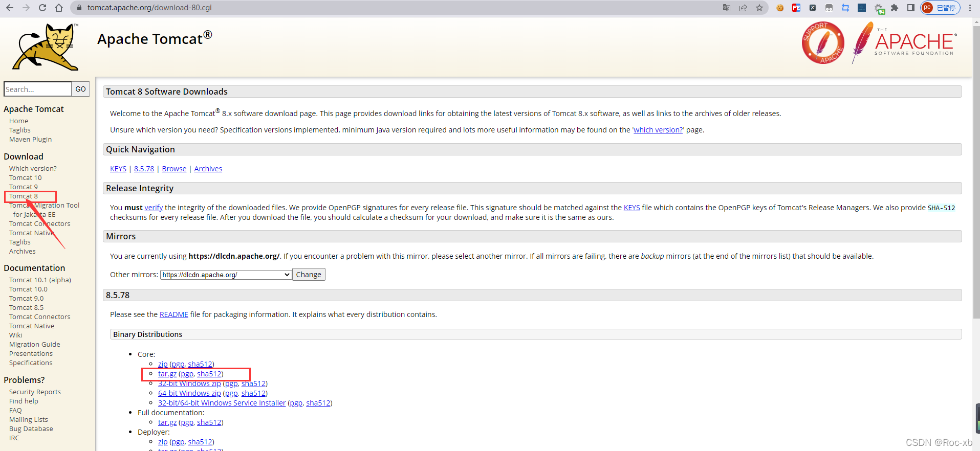
Task: Open the red FE extension icon
Action: point(796,8)
